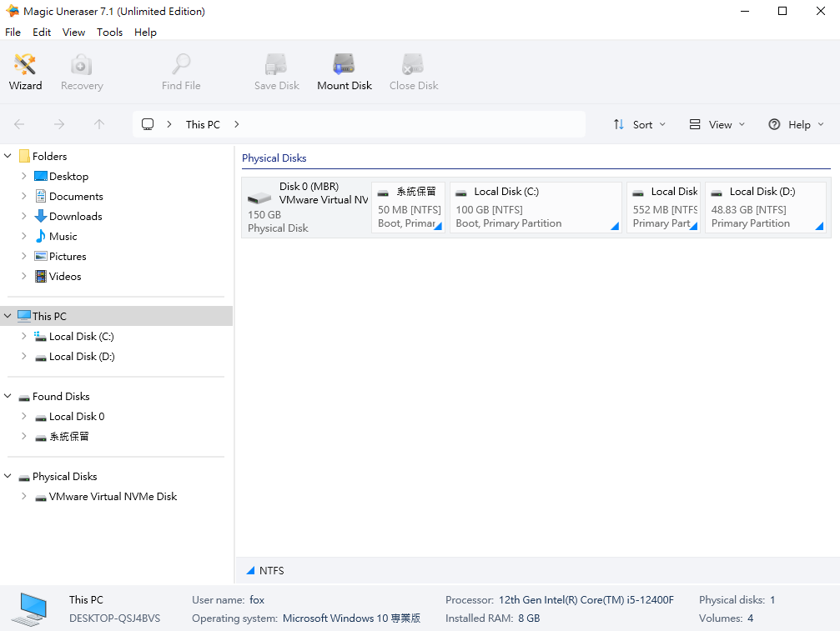
Task: Click the Local Disk (D:) drive icon in tree
Action: tap(40, 358)
